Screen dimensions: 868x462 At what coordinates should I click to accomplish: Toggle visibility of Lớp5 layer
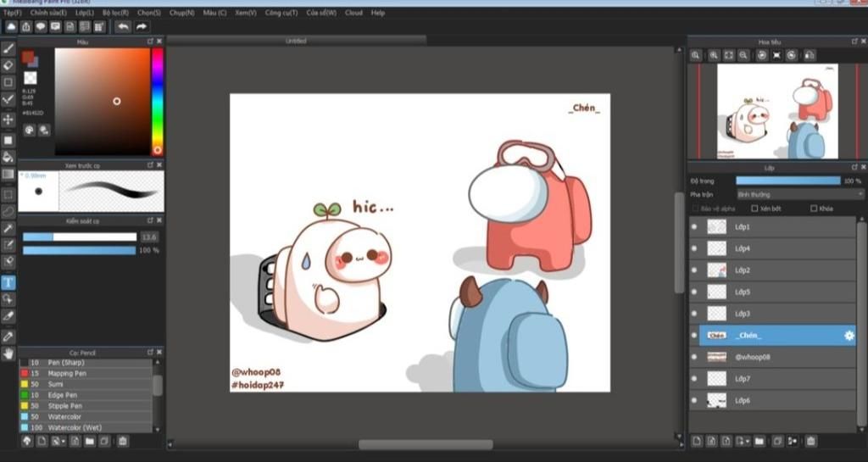point(694,292)
